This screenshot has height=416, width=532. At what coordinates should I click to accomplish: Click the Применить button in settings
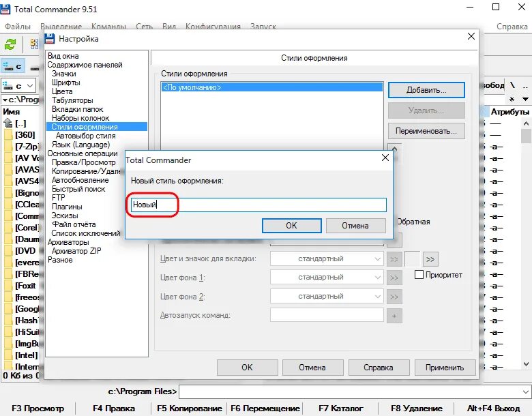pyautogui.click(x=444, y=368)
